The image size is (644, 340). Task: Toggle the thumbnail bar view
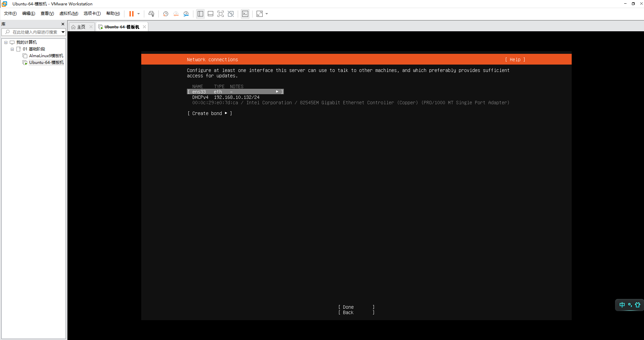pos(211,14)
